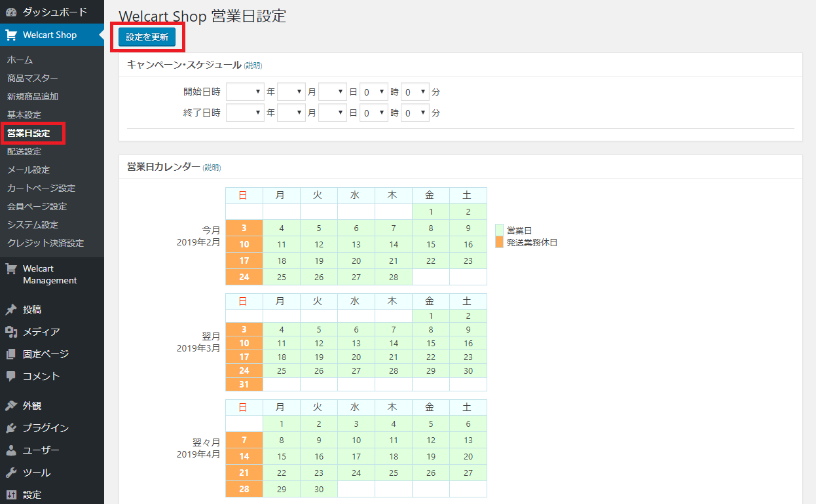
Task: Click the dashboard gauge icon
Action: pyautogui.click(x=11, y=12)
